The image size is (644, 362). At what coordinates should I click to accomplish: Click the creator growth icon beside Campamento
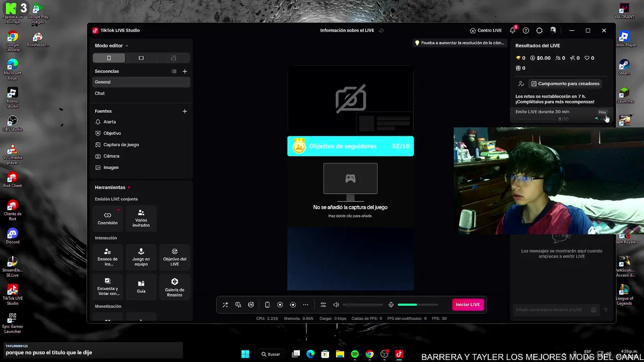521,84
